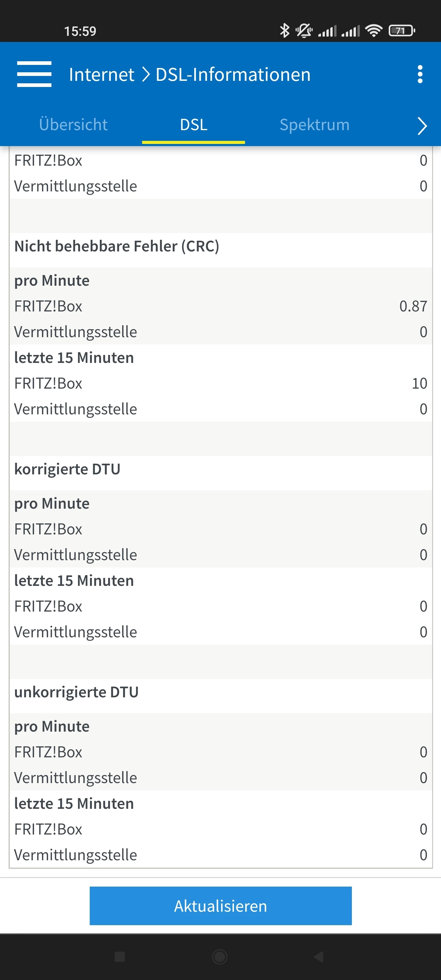Tap the Internet breadcrumb in the header
Screen dimensions: 441x980
101,74
